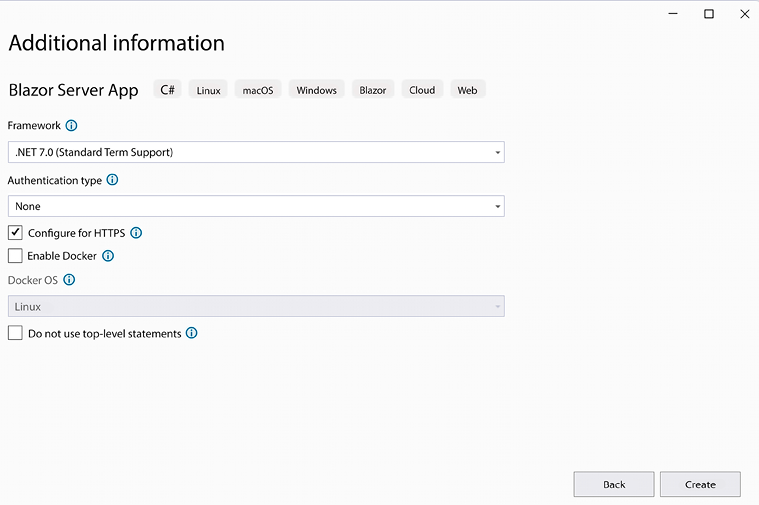The image size is (759, 505).
Task: Click the Framework info icon
Action: [71, 126]
